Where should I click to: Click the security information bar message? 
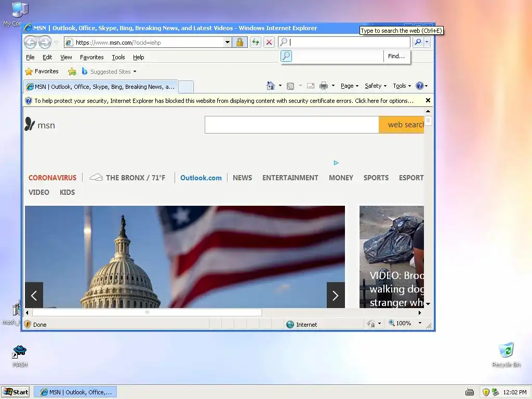[x=224, y=101]
